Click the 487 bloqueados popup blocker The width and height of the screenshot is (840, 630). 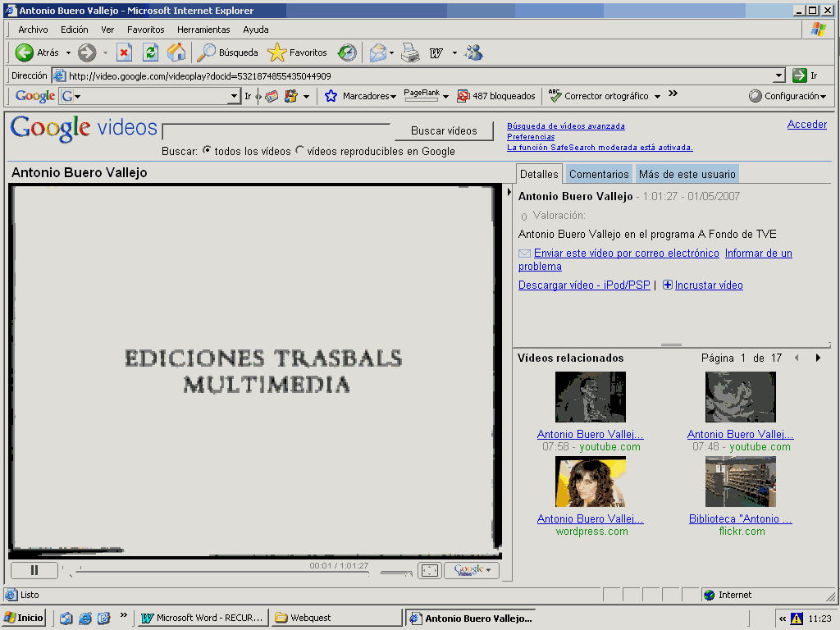click(x=496, y=96)
